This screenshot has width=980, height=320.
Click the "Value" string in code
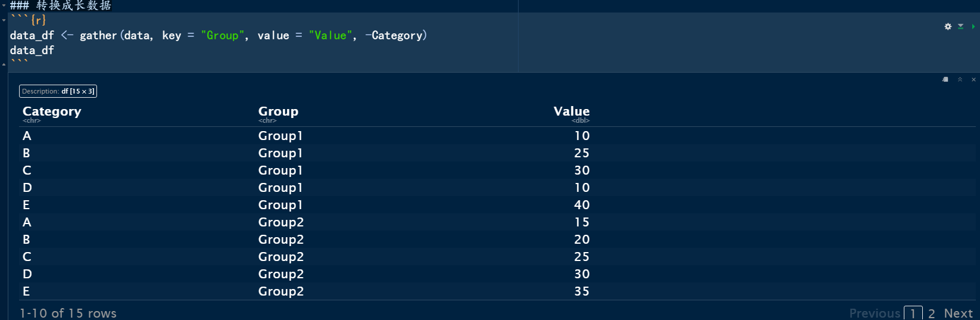330,35
